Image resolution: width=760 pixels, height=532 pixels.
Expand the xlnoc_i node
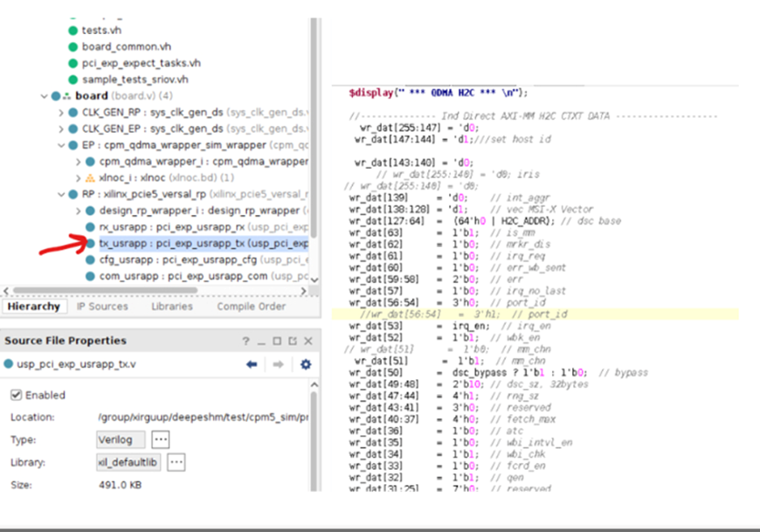tap(78, 178)
